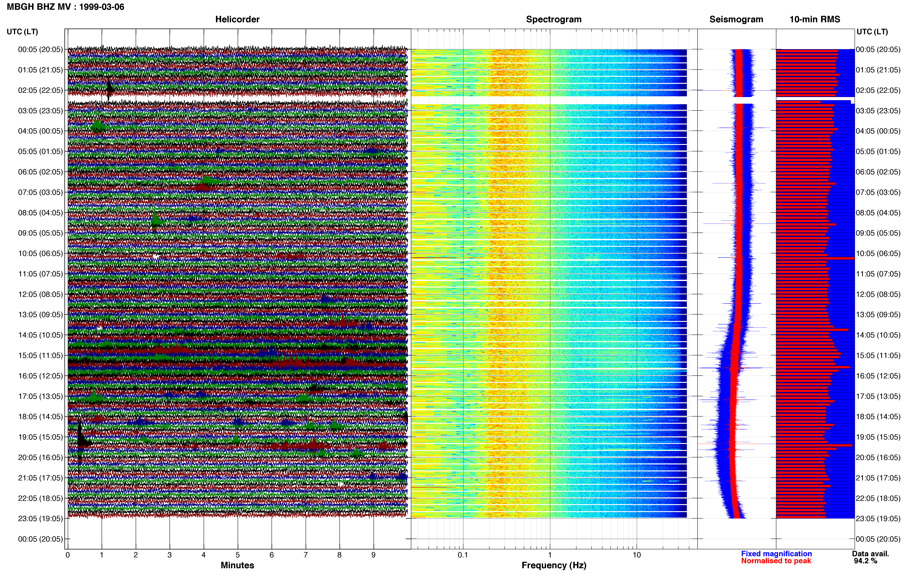Click the 'Data avail.' label
This screenshot has width=924, height=578.
pyautogui.click(x=870, y=554)
